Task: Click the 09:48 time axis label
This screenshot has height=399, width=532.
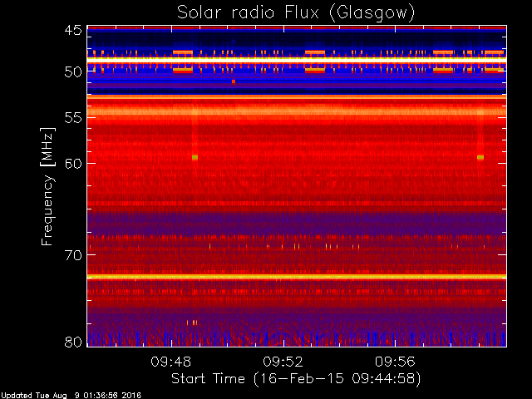Action: coord(171,362)
